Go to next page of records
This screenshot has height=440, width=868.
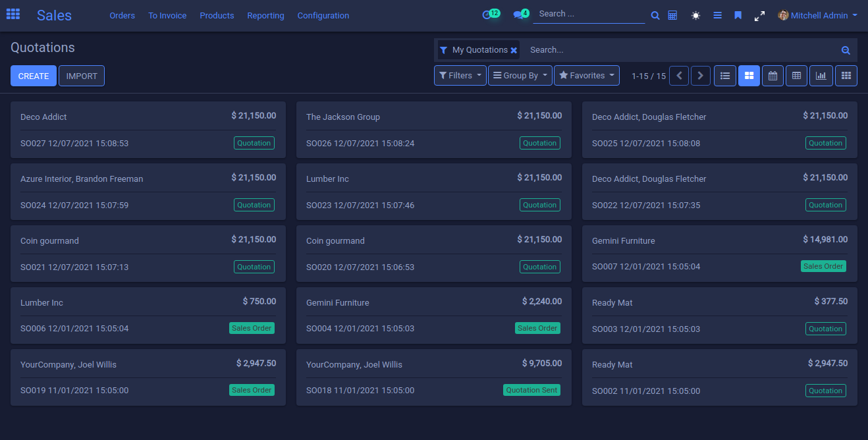[700, 76]
